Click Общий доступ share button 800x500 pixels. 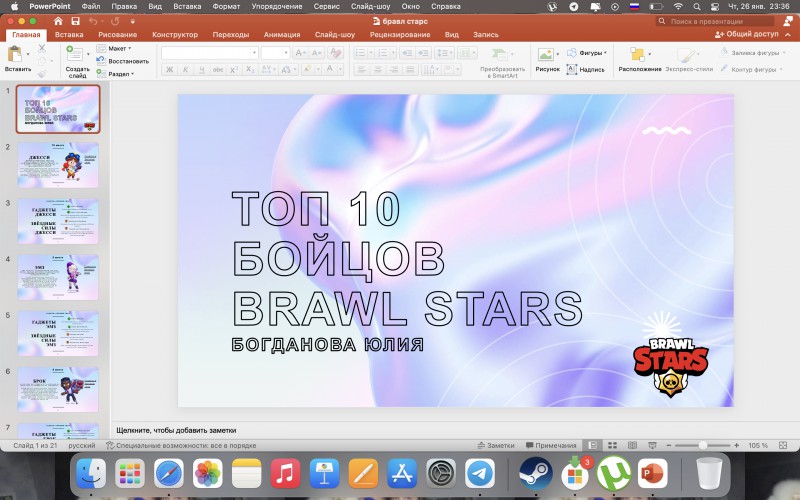tap(746, 34)
